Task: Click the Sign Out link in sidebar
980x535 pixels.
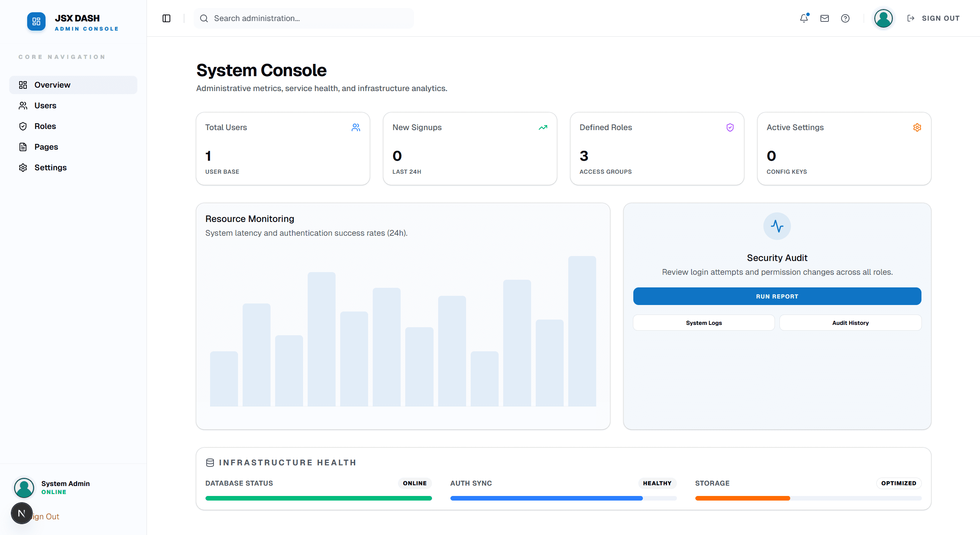Action: (46, 517)
